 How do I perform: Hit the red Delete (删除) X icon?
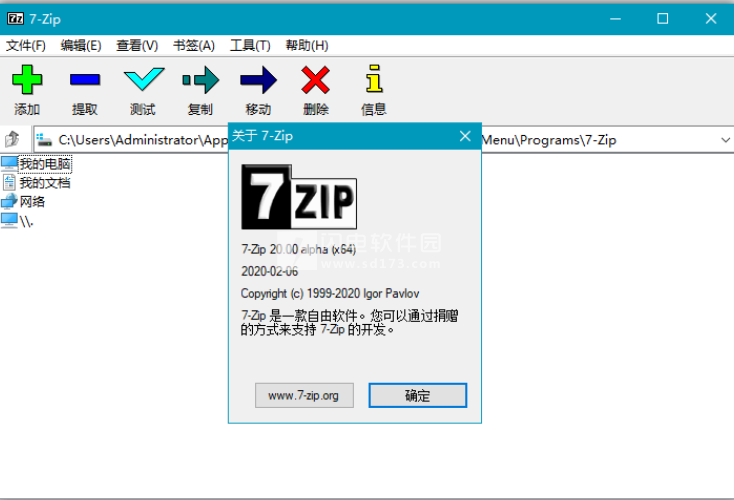[x=316, y=80]
